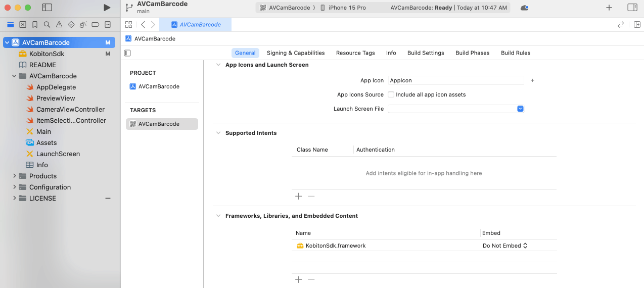This screenshot has width=644, height=288.
Task: Choose the iPhone 15 Pro destination
Action: click(x=343, y=8)
